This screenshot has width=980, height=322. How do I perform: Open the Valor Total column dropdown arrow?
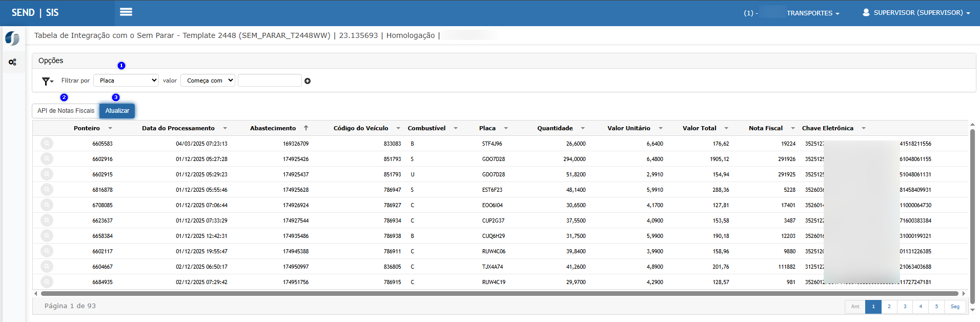click(x=726, y=128)
